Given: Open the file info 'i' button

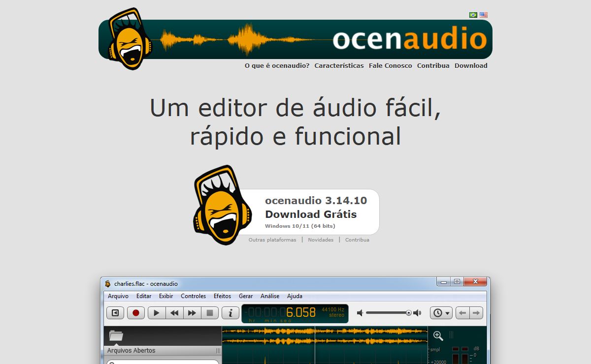Looking at the screenshot, I should [x=230, y=313].
